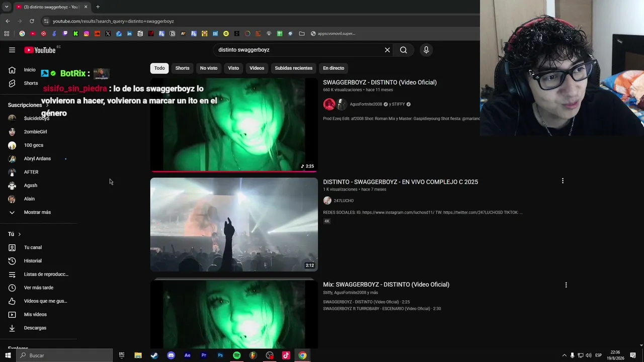Select the Visto filter chip
The height and width of the screenshot is (362, 644).
pyautogui.click(x=233, y=68)
